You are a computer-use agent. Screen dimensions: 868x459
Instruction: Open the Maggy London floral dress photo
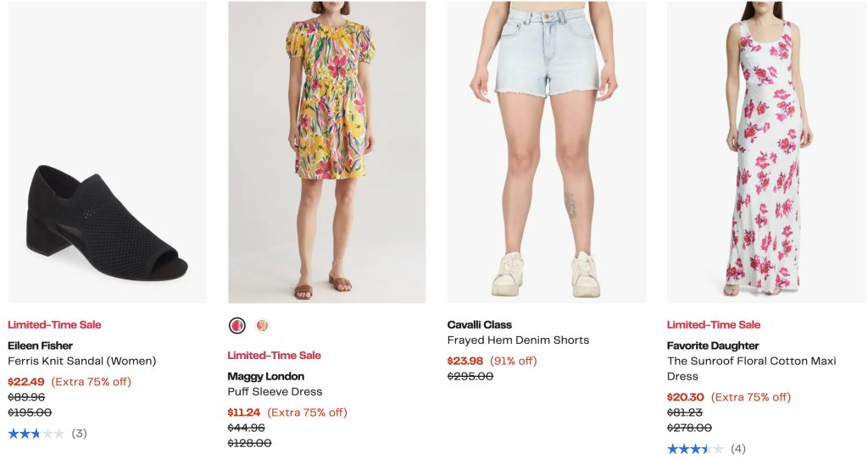tap(326, 152)
